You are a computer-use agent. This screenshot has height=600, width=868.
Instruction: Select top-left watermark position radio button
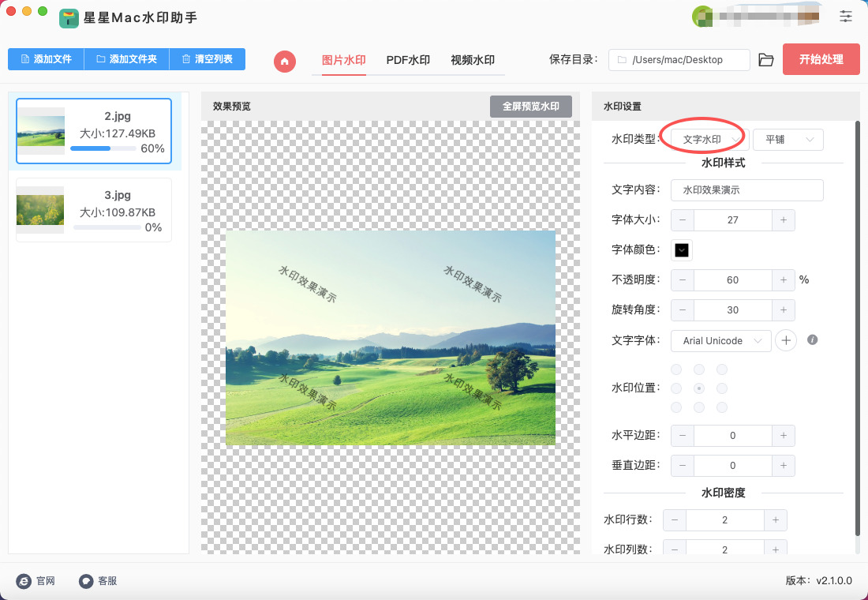coord(675,369)
